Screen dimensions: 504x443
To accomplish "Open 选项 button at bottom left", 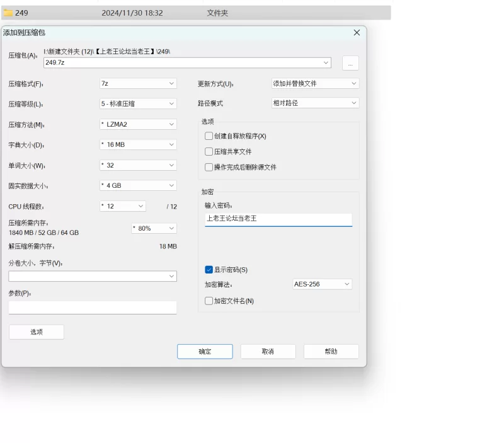I will (37, 332).
